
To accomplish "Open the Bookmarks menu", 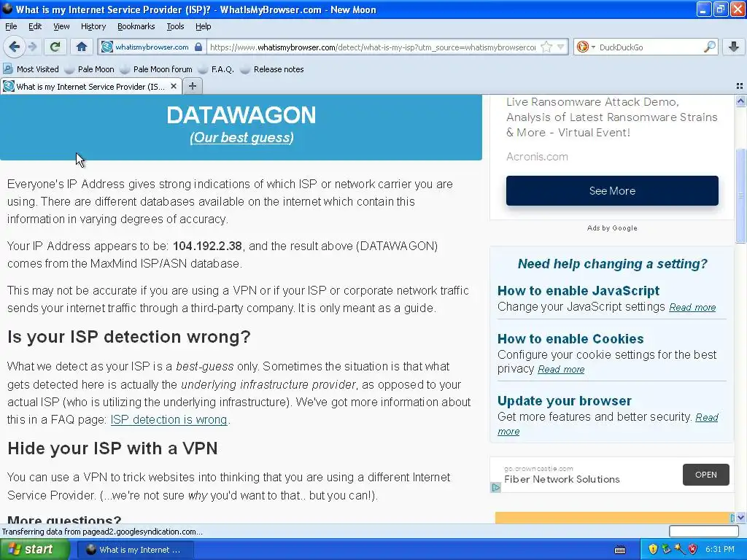I will pos(136,26).
